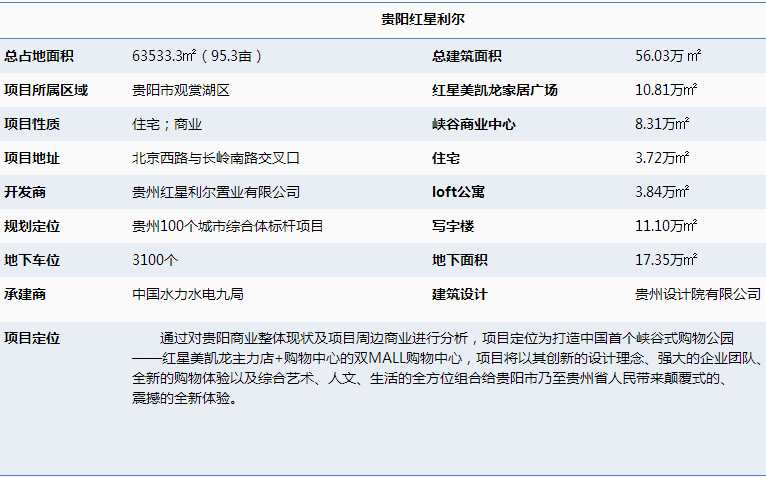Image resolution: width=766 pixels, height=478 pixels.
Task: Click the value 11.10万㎡
Action: pyautogui.click(x=666, y=226)
